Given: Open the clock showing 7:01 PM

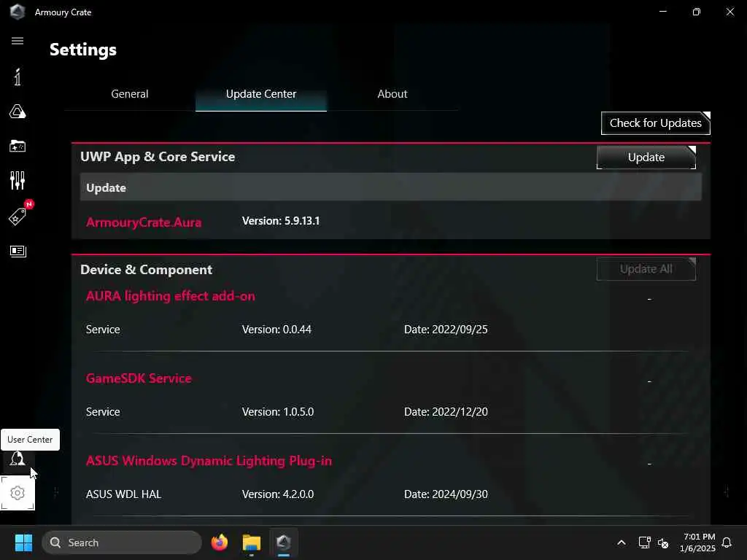Looking at the screenshot, I should point(698,542).
